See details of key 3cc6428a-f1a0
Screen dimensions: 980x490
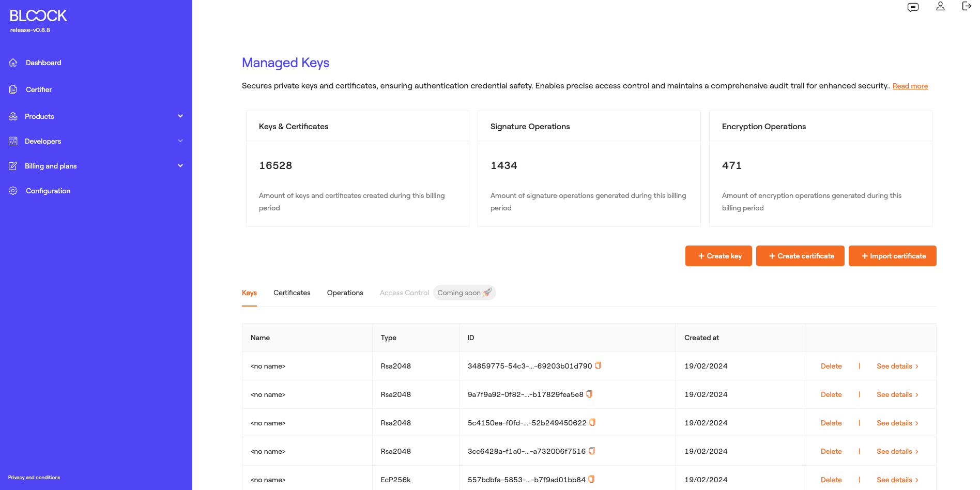coord(898,451)
